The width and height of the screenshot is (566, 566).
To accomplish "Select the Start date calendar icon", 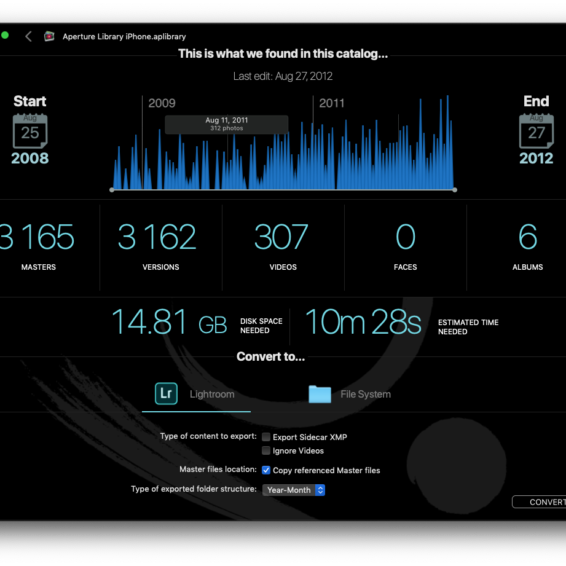I will tap(30, 131).
